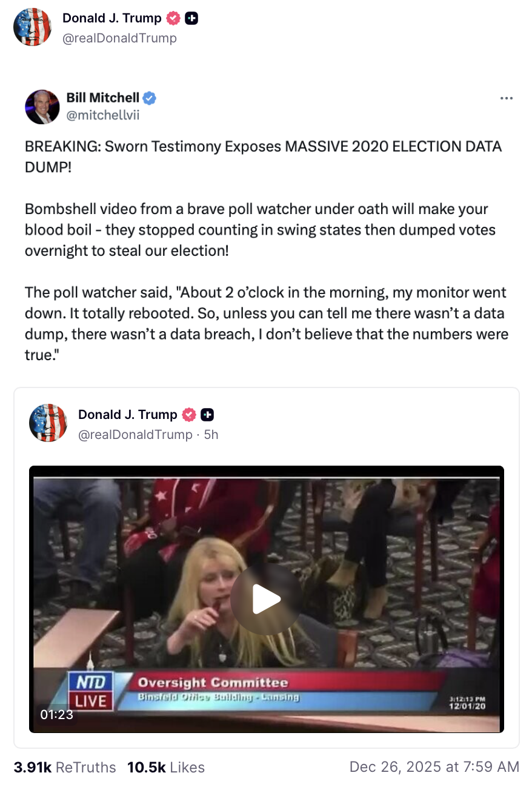Open the three-dot more options menu
Viewport: 532px width, 787px height.
506,98
